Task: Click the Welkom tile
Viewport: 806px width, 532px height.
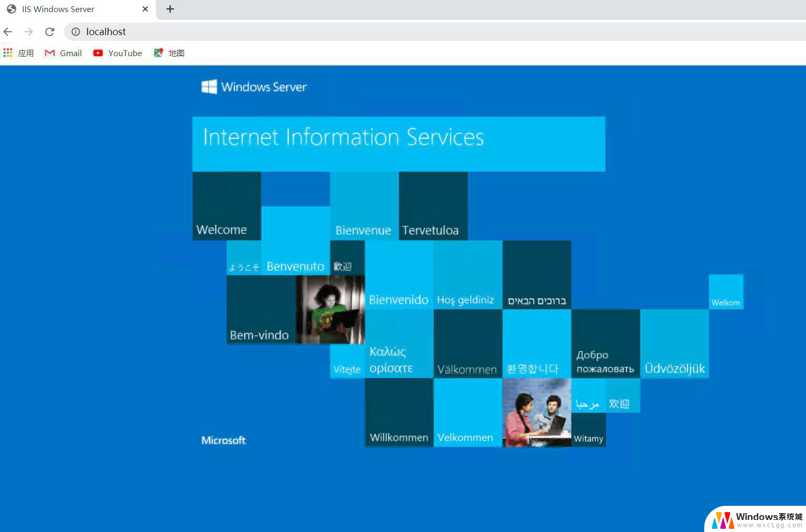Action: pos(726,292)
